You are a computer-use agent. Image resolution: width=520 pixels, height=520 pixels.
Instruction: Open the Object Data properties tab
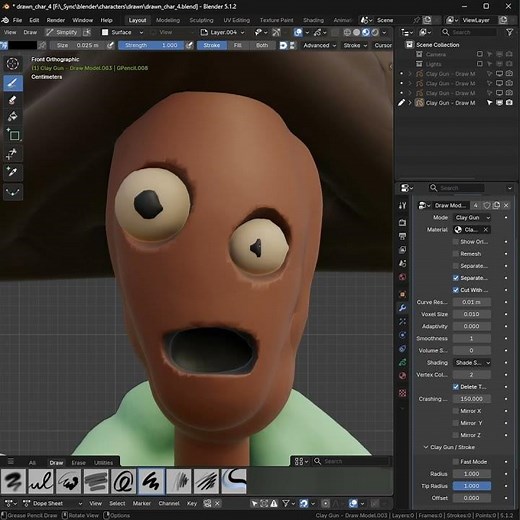click(x=402, y=362)
